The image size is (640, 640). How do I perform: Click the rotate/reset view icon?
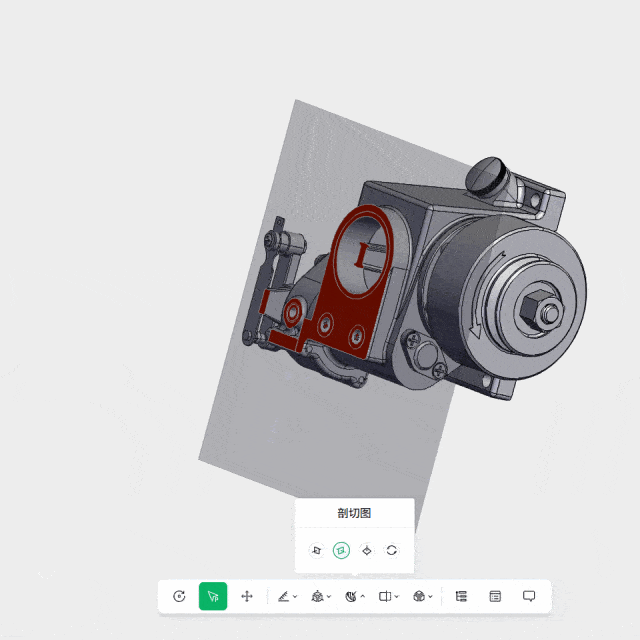[179, 596]
